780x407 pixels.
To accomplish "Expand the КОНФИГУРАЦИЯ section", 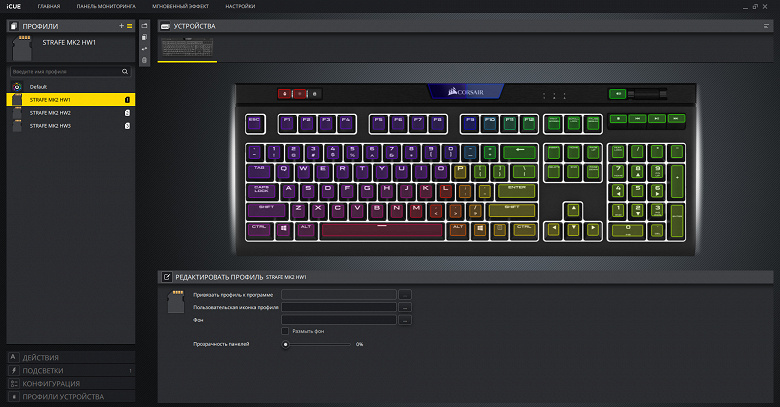I will coord(71,383).
